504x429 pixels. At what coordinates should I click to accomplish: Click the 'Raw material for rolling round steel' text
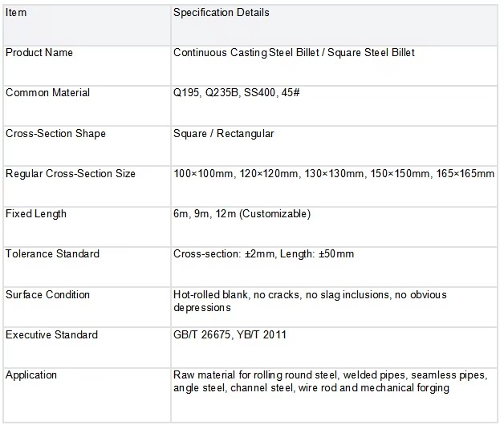(255, 375)
